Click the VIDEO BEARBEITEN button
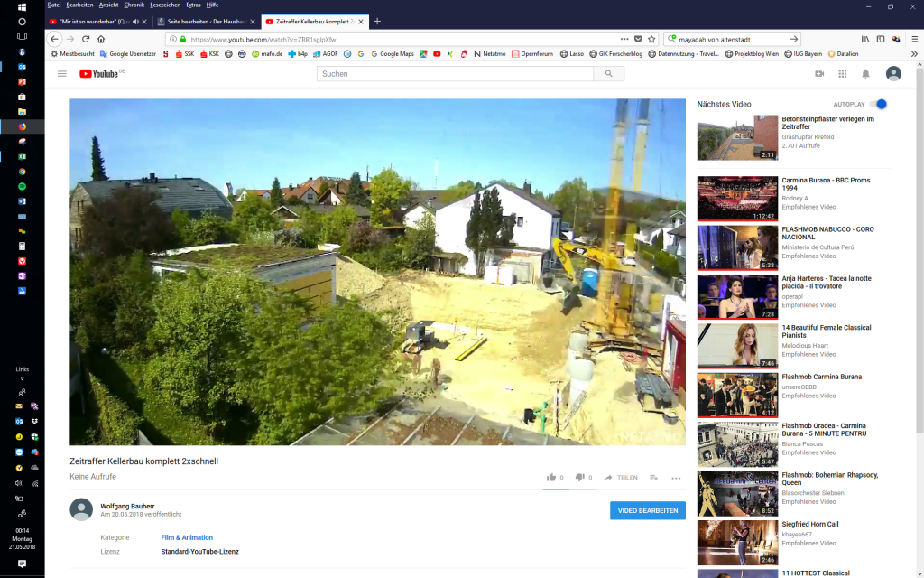The height and width of the screenshot is (578, 924). (x=647, y=510)
